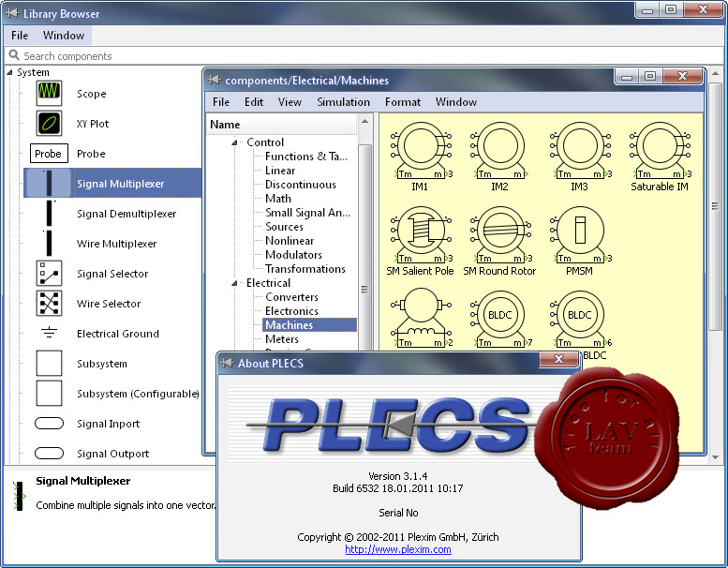The image size is (728, 568).
Task: Click the Search components field
Action: point(364,55)
